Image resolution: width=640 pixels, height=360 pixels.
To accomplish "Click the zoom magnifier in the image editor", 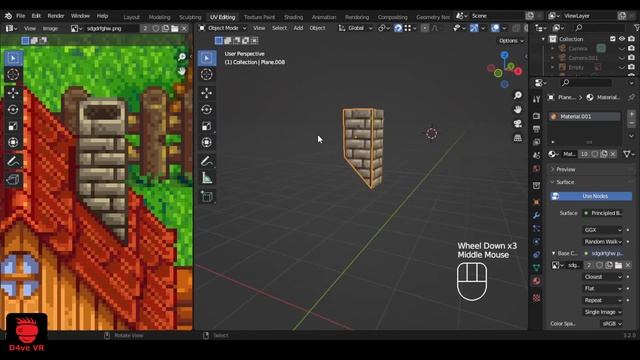I will [182, 57].
